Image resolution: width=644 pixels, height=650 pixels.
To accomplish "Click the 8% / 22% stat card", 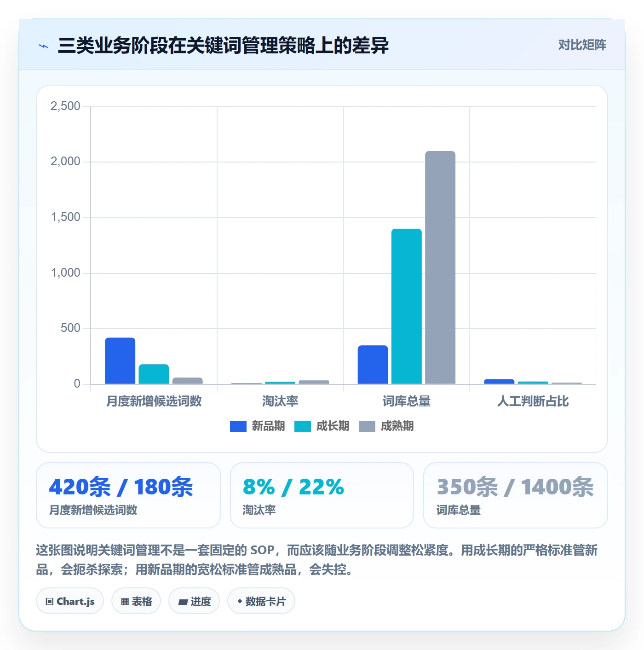I will click(x=322, y=495).
